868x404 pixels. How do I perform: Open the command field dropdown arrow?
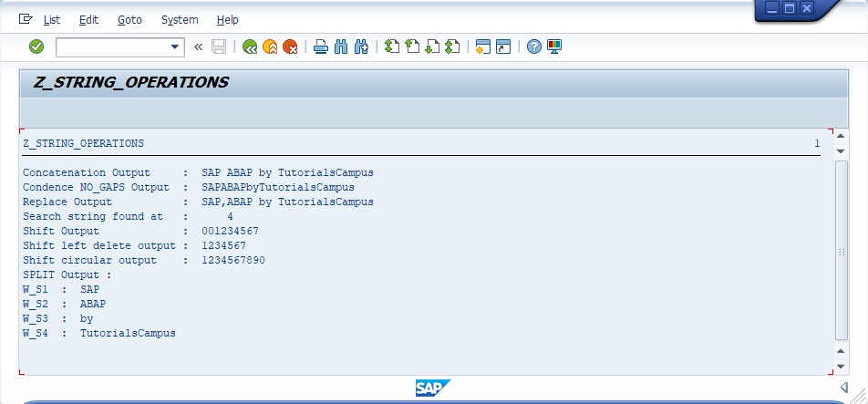coord(175,47)
